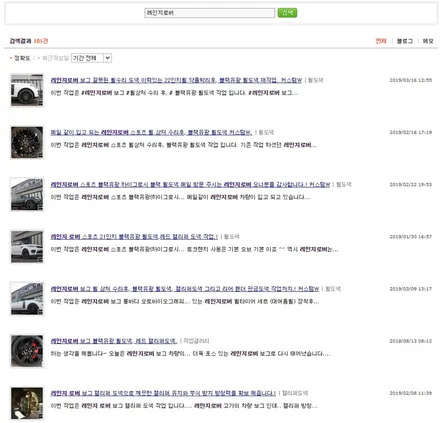
Task: Open post 보그 블랙유광 휠도색, 레드 캘리퍼도색
Action: 114,341
